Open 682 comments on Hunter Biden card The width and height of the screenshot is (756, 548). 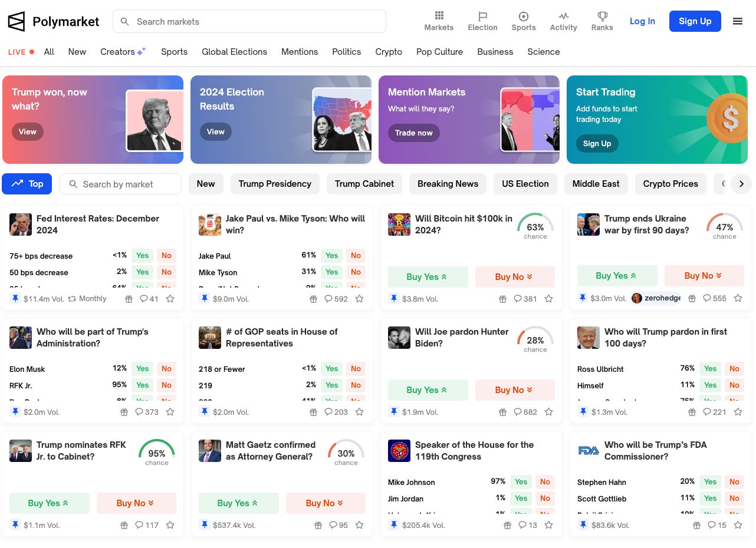pos(525,412)
